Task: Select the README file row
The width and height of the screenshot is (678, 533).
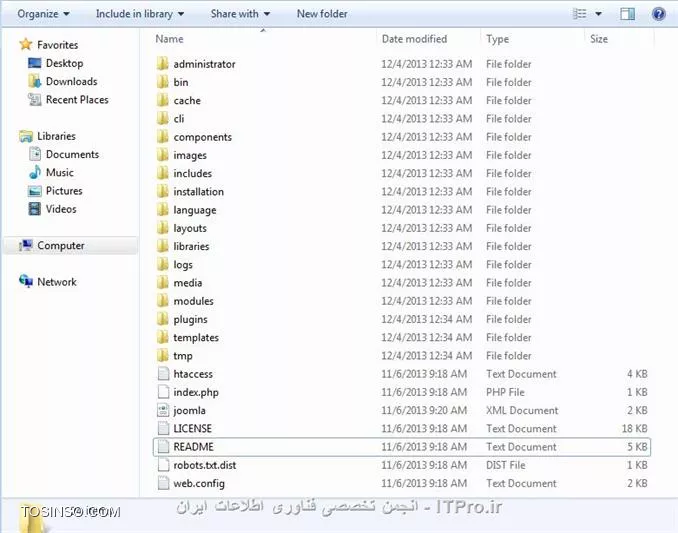Action: [402, 447]
